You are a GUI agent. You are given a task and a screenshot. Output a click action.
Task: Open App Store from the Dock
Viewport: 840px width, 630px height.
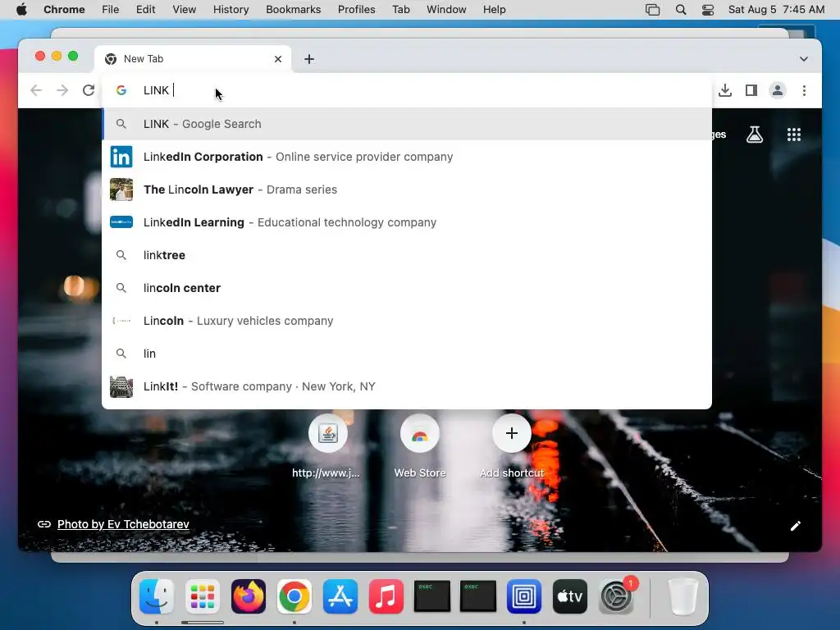pyautogui.click(x=340, y=596)
